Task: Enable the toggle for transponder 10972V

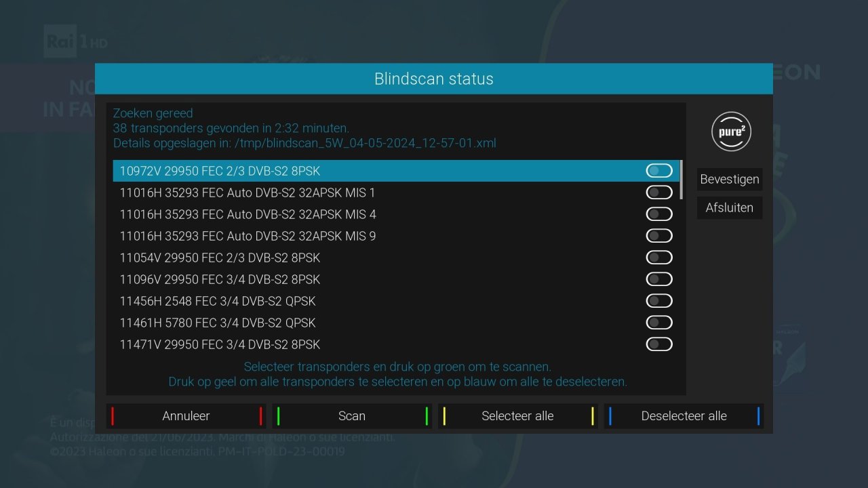Action: tap(658, 170)
